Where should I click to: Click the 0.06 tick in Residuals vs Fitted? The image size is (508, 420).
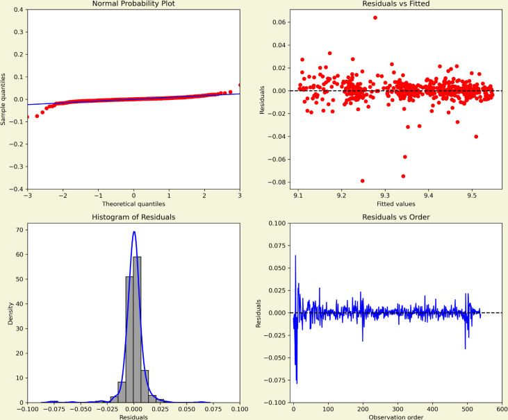[279, 22]
